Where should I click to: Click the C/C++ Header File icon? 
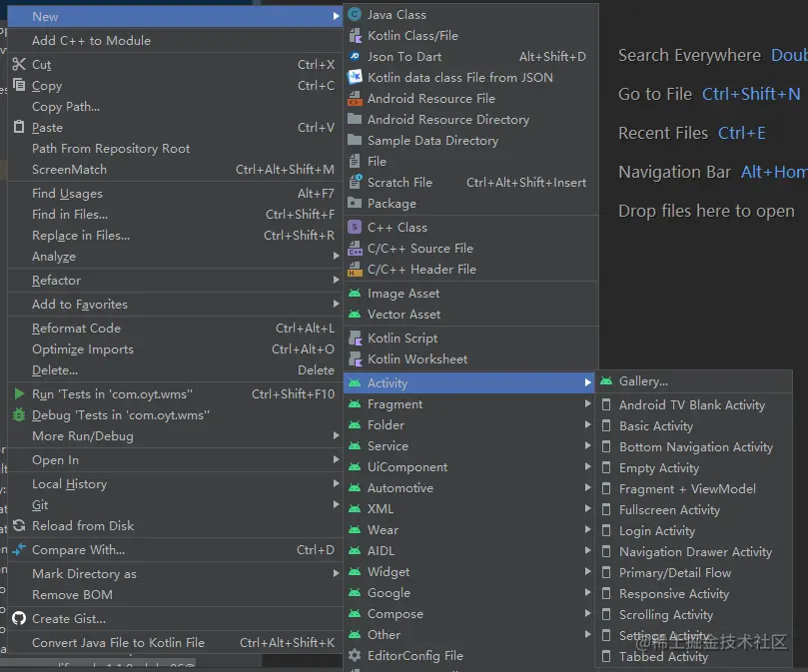(x=355, y=269)
